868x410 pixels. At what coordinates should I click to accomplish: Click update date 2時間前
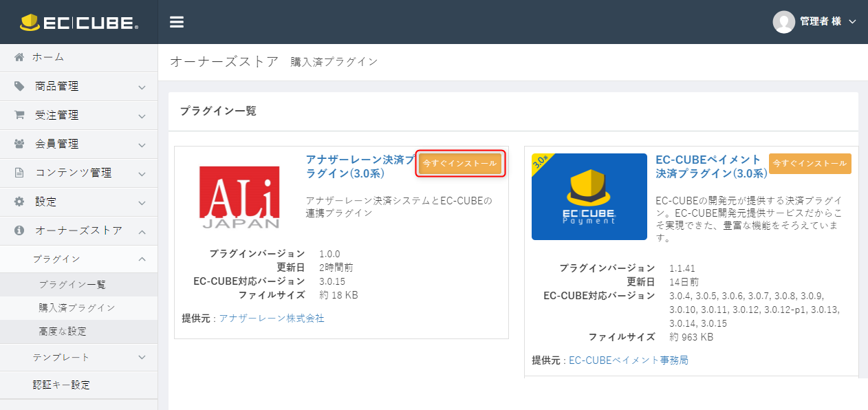click(x=336, y=268)
